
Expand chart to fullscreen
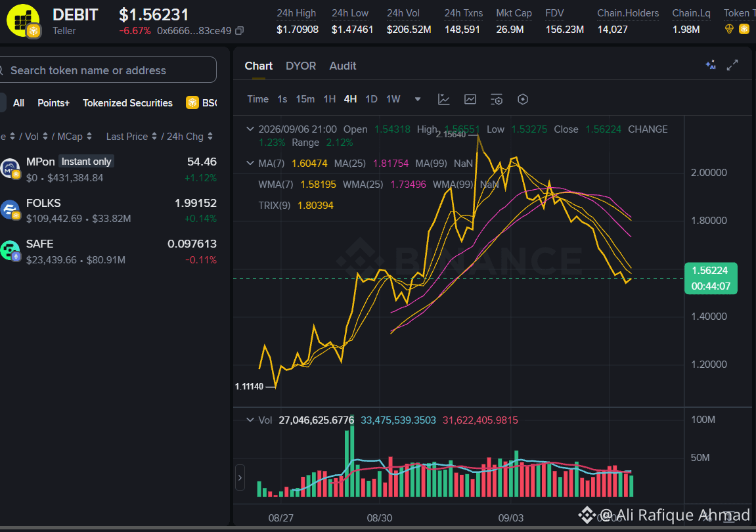point(732,65)
